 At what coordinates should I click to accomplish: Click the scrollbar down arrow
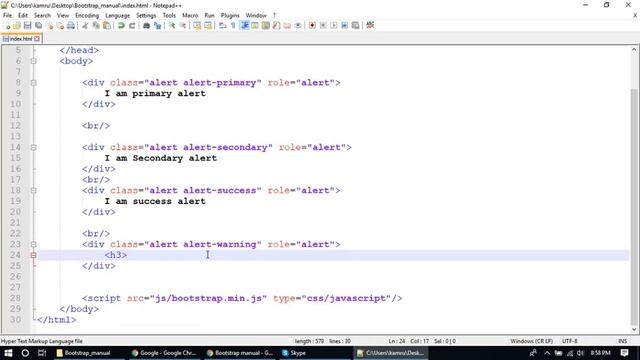click(x=634, y=329)
